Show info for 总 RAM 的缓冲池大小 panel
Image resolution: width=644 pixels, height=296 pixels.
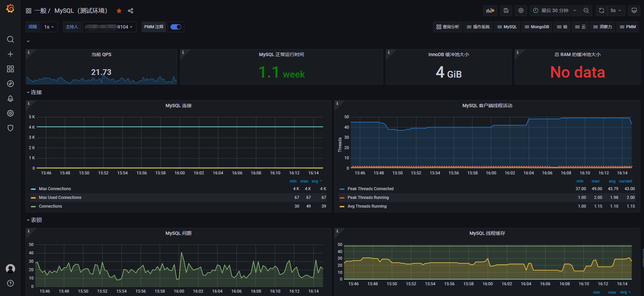518,52
